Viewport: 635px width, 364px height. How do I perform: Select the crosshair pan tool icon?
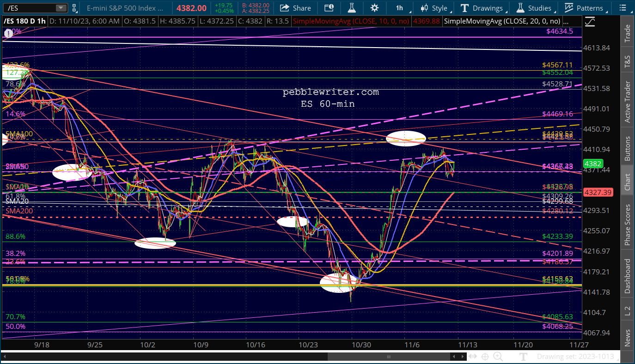[485, 356]
